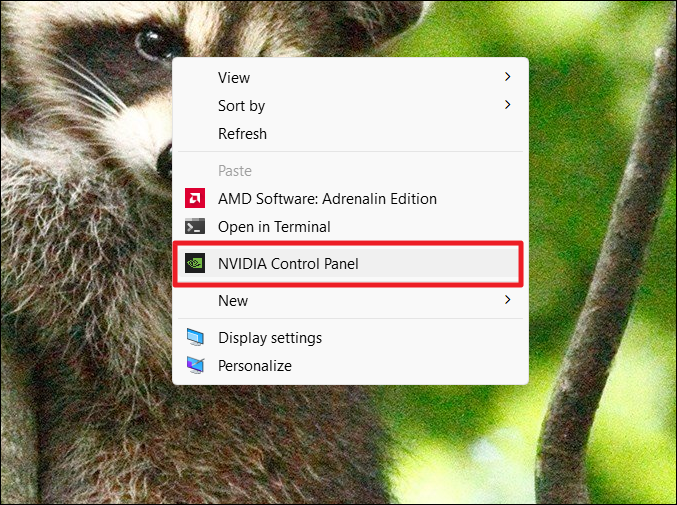This screenshot has height=505, width=677.
Task: Select Open in Terminal
Action: pos(350,227)
